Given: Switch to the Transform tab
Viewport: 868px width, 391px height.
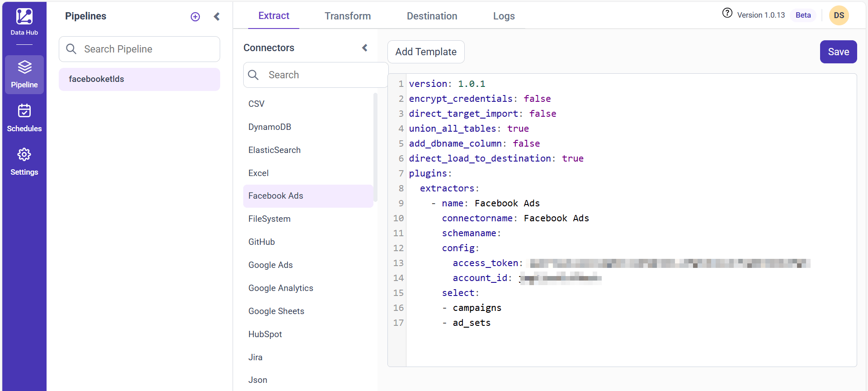Looking at the screenshot, I should (x=347, y=16).
